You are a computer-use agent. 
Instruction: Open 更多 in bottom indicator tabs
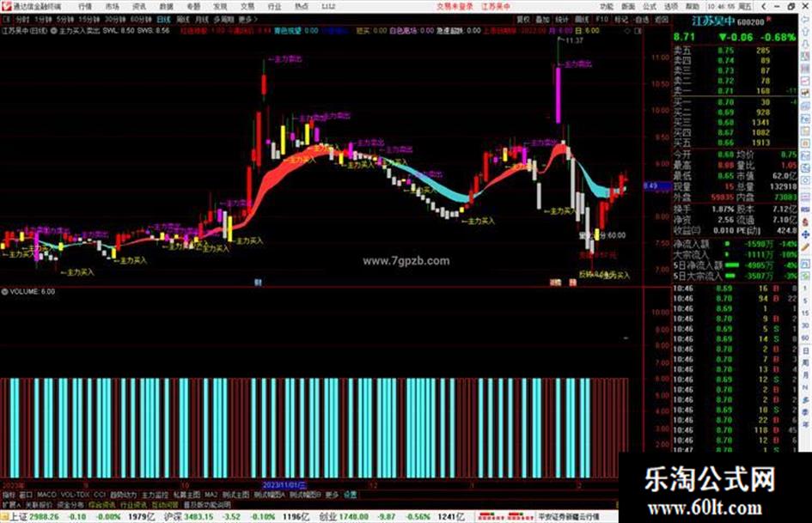point(332,495)
